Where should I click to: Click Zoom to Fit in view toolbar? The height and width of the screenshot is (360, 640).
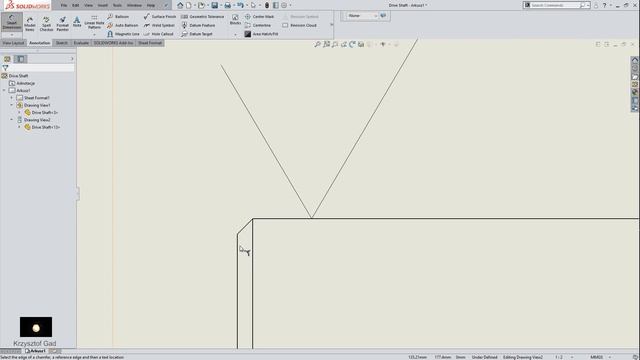coord(317,44)
